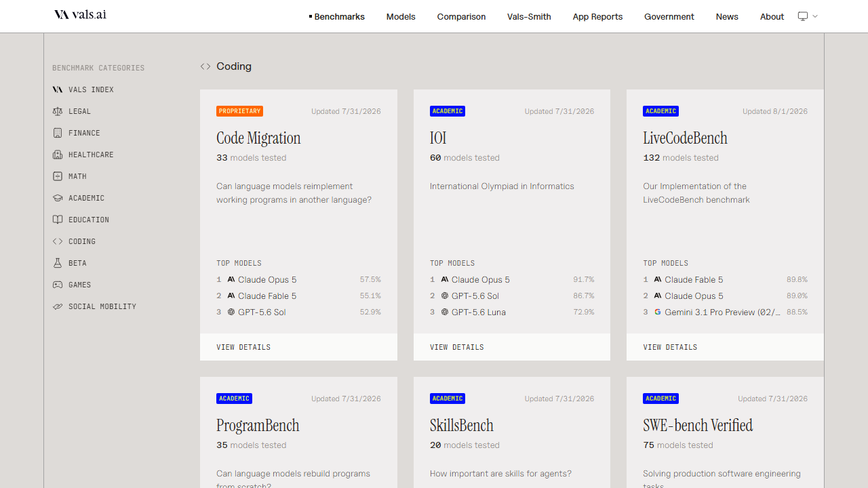Click the 57.5% score in Code Migration
The height and width of the screenshot is (488, 868).
pos(370,279)
